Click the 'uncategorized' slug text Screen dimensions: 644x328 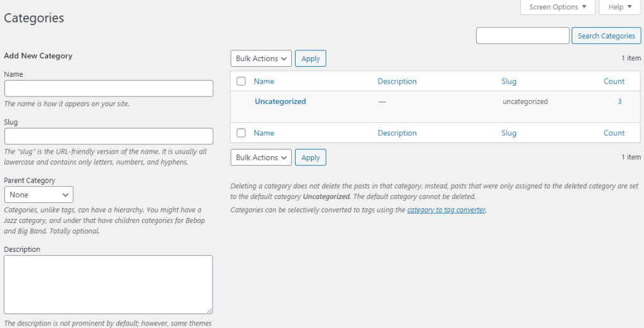coord(525,101)
